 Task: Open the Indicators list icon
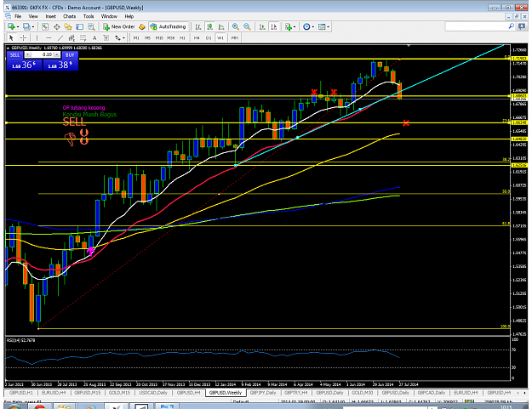coord(289,26)
